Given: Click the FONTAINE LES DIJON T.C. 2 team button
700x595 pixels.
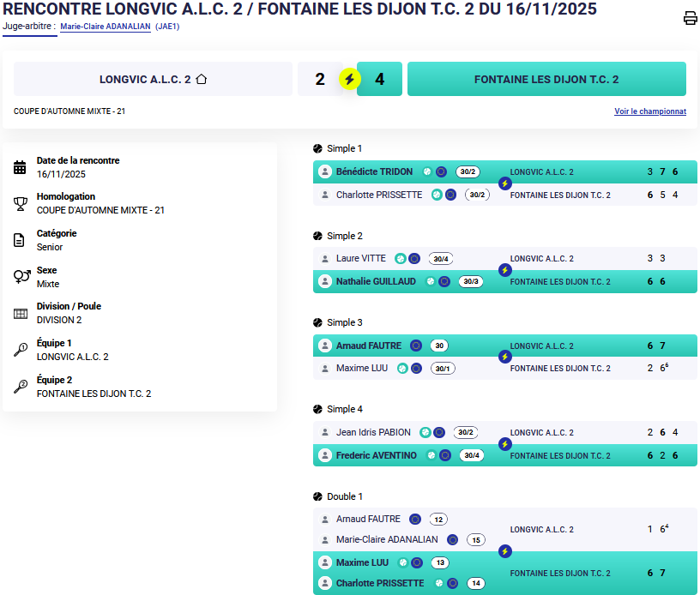Looking at the screenshot, I should (546, 79).
